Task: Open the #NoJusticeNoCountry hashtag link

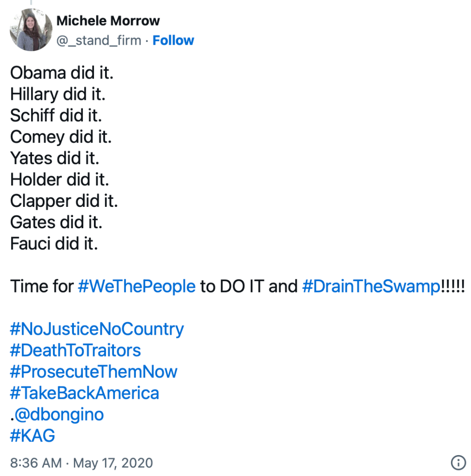Action: (x=97, y=329)
